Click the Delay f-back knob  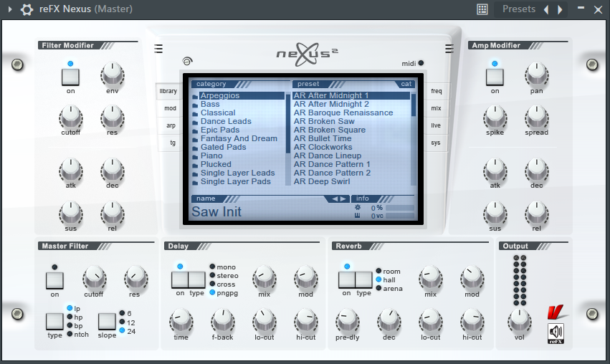pos(222,321)
